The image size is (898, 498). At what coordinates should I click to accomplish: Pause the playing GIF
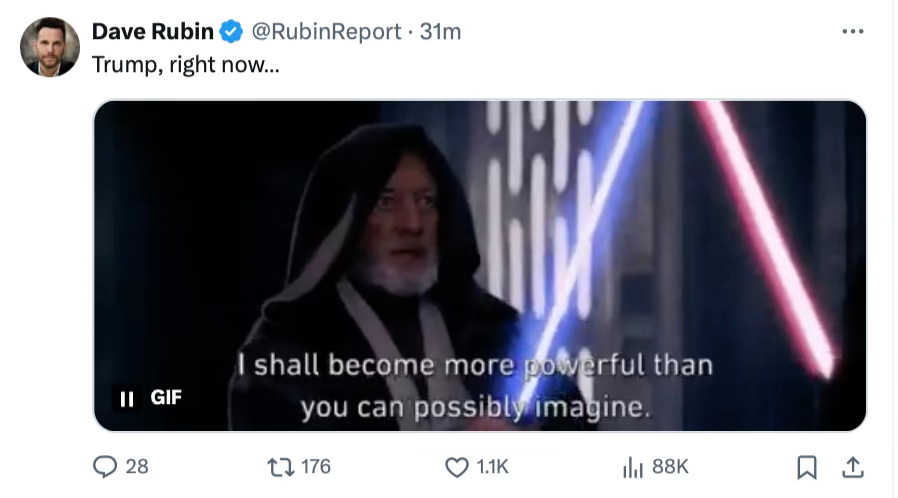(127, 398)
